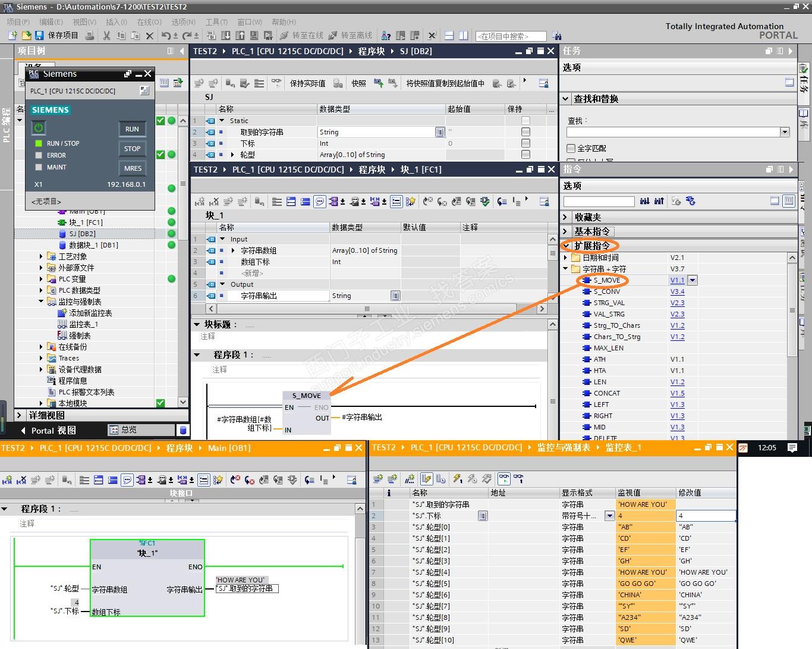Expand the 详细视图 details view panel
The width and height of the screenshot is (812, 649).
(x=20, y=415)
